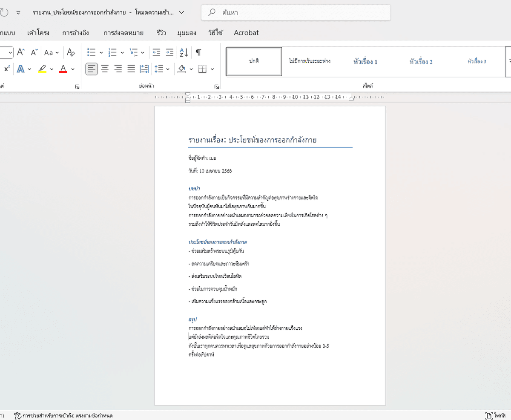The image size is (511, 420).
Task: Expand the highlight color dropdown arrow
Action: click(52, 69)
